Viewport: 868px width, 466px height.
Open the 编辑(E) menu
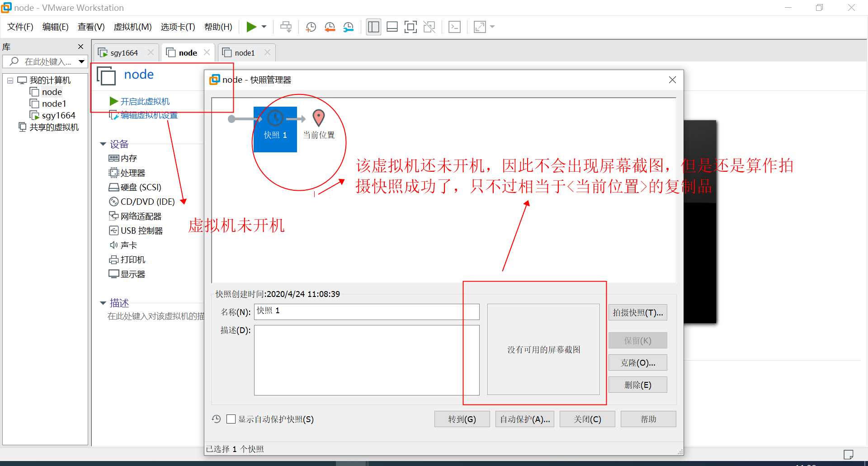point(56,27)
